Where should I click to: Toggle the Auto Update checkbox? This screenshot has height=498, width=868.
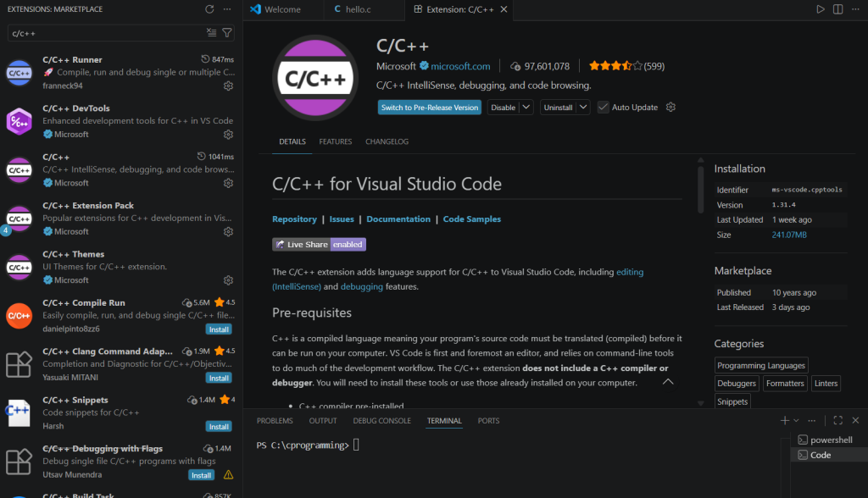[x=603, y=108]
